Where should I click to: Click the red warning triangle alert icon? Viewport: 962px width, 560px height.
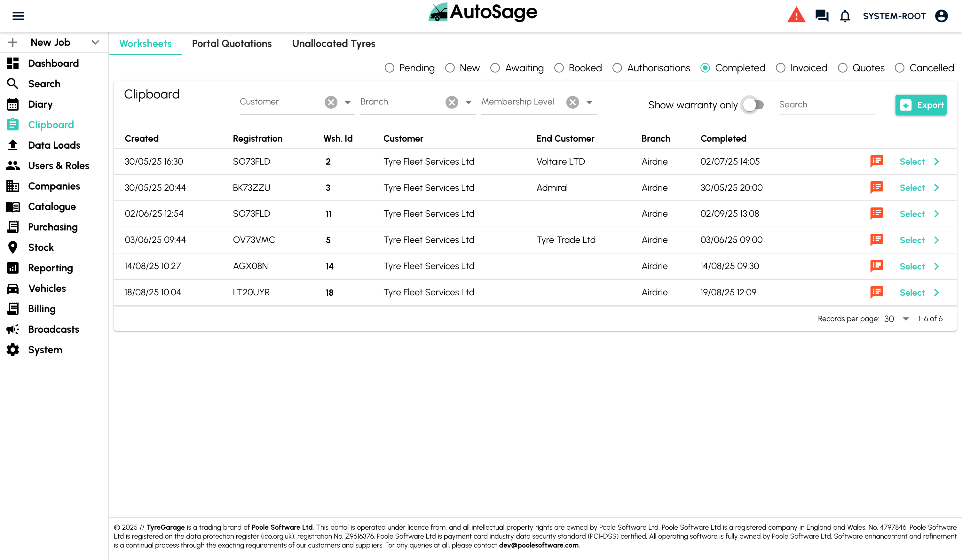click(x=796, y=16)
